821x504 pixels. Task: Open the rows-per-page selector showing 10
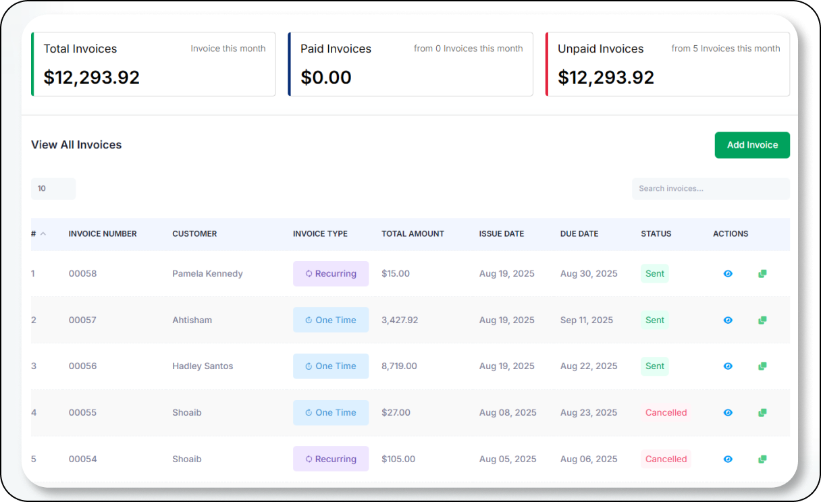click(53, 189)
